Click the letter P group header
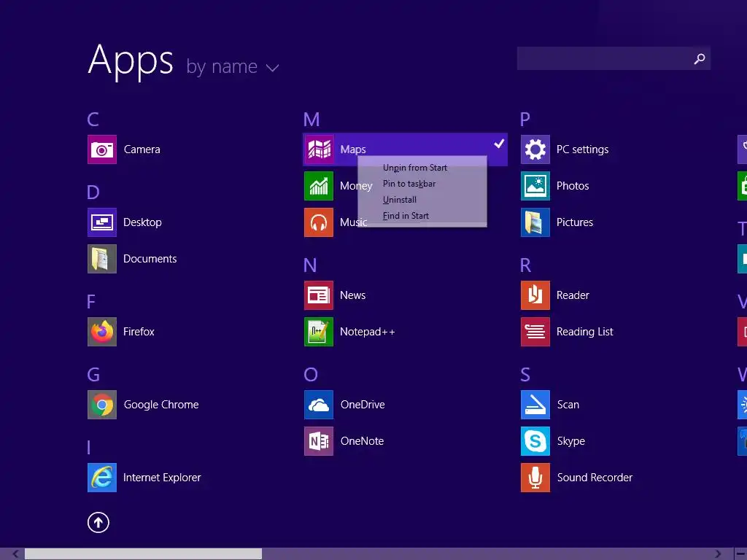The image size is (747, 560). coord(525,120)
